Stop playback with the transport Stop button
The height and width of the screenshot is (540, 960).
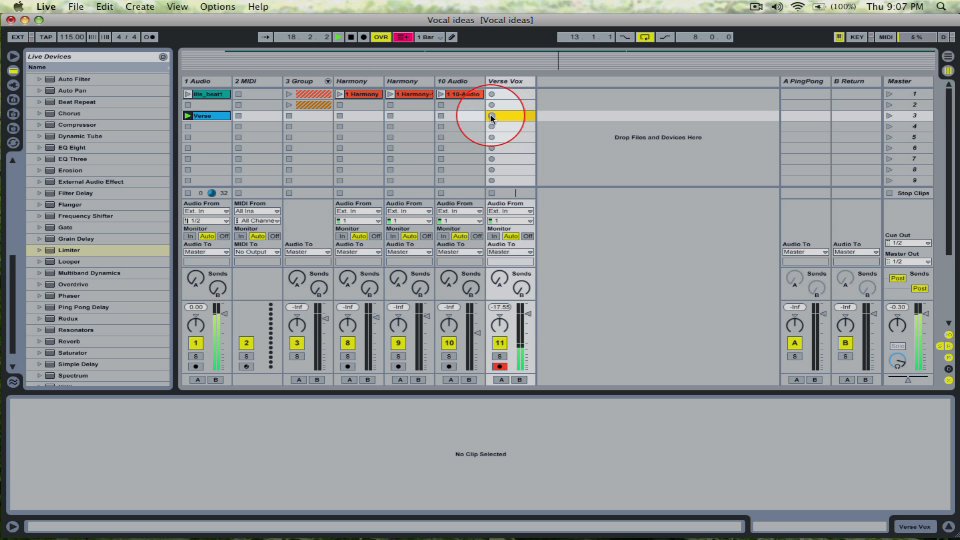pyautogui.click(x=351, y=37)
